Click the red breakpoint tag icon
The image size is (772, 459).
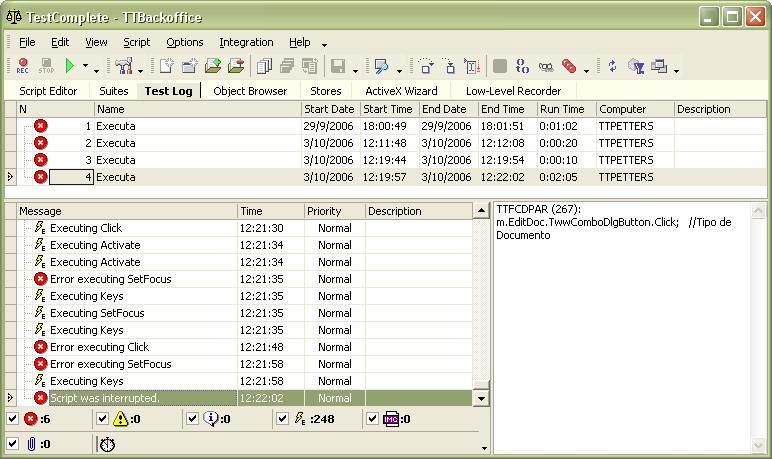coord(569,66)
